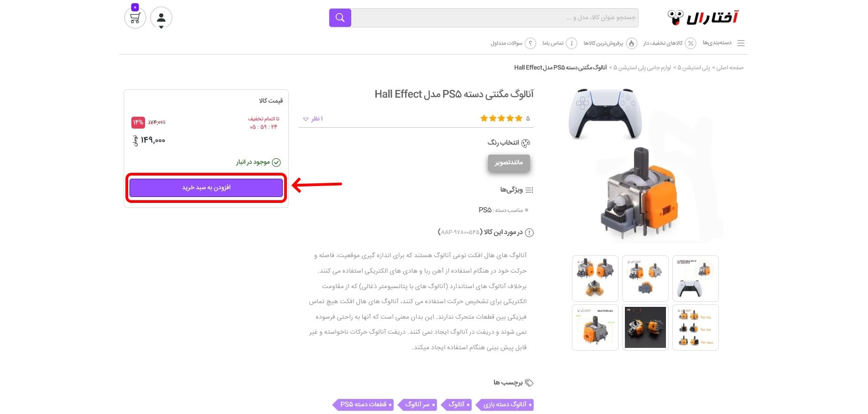This screenshot has height=414, width=868.
Task: Select the thumbnail showing white controller
Action: pos(696,279)
